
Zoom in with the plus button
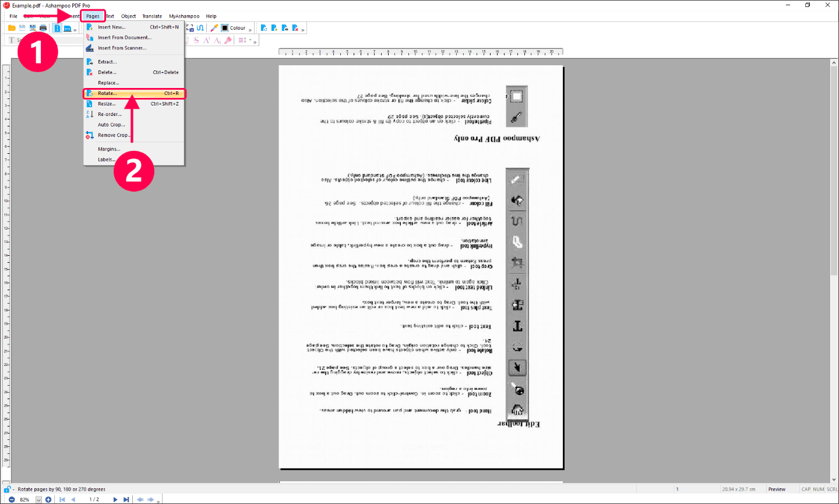click(x=48, y=499)
